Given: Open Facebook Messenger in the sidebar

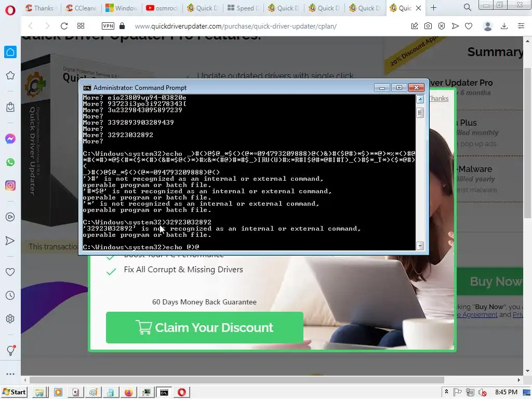Looking at the screenshot, I should [10, 139].
